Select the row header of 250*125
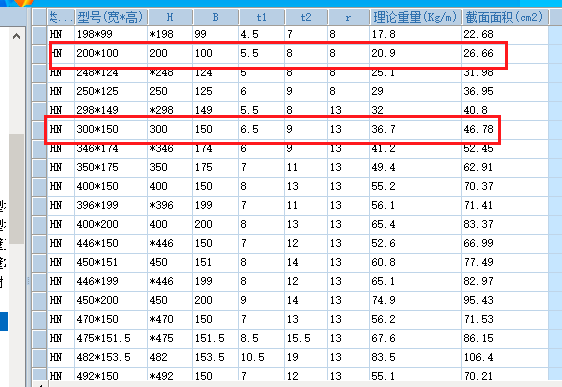Image resolution: width=562 pixels, height=387 pixels. pyautogui.click(x=39, y=91)
